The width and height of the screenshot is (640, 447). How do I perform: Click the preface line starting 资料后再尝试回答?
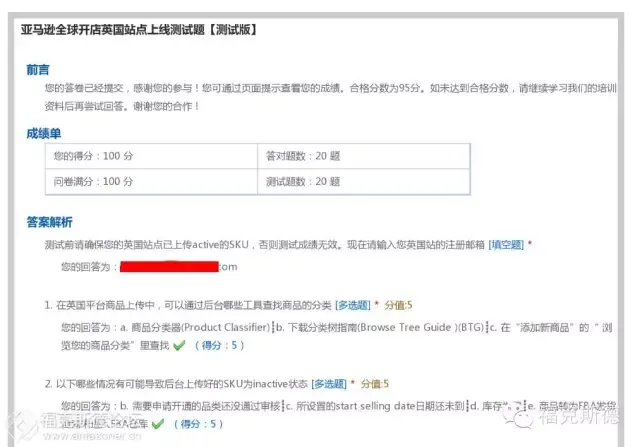pos(122,106)
